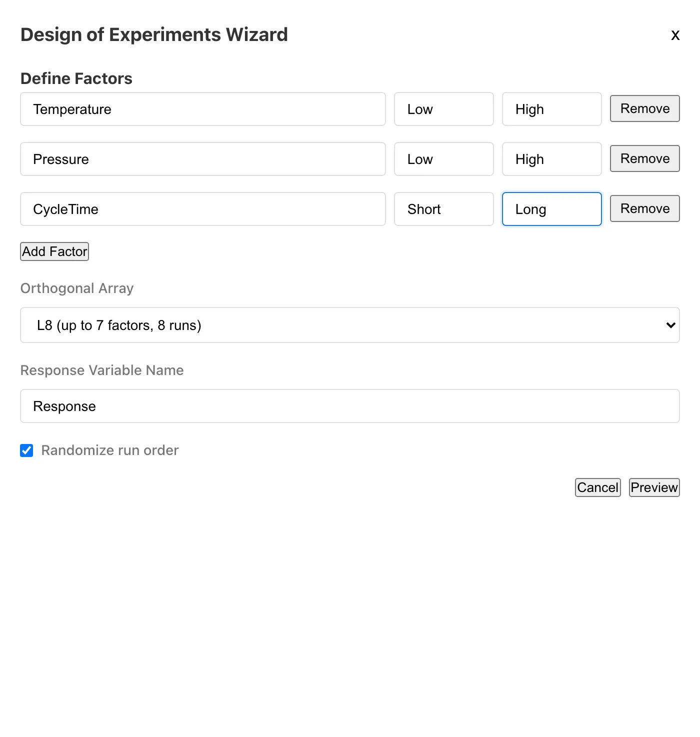Screen dimensions: 700x737
Task: Edit the Temperature Low level field
Action: pos(443,109)
